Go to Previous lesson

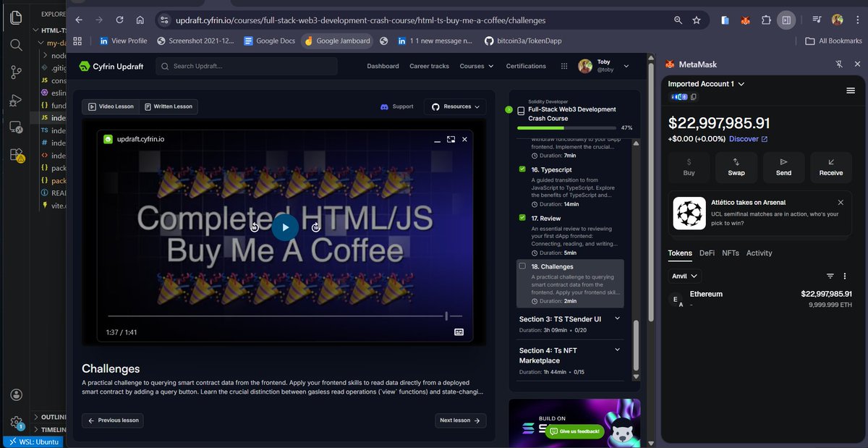[112, 420]
